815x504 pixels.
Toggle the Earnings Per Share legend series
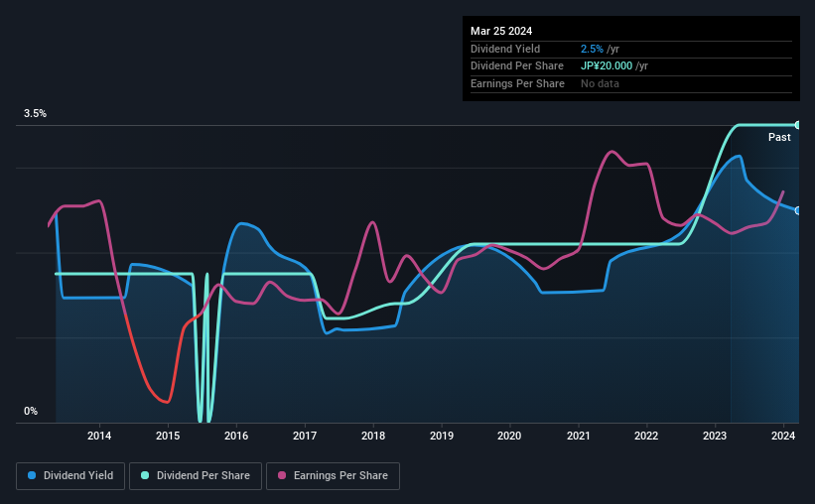click(333, 476)
